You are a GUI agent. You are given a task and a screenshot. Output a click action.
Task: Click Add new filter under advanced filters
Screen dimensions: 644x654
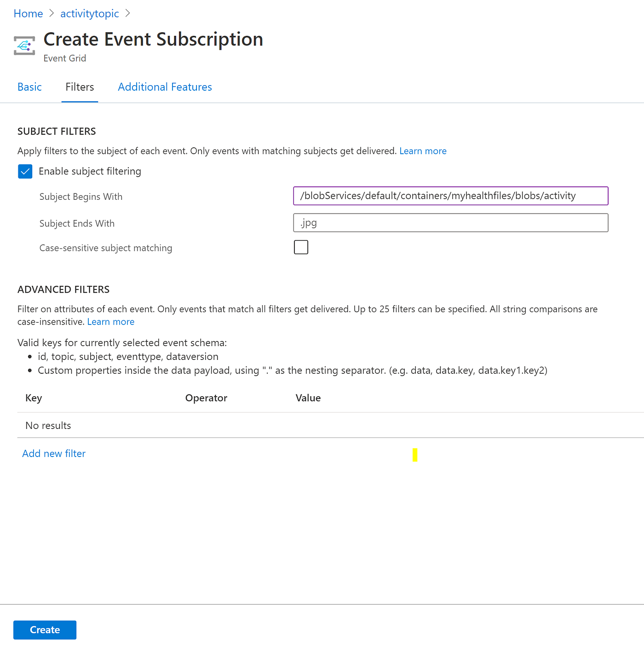[53, 453]
